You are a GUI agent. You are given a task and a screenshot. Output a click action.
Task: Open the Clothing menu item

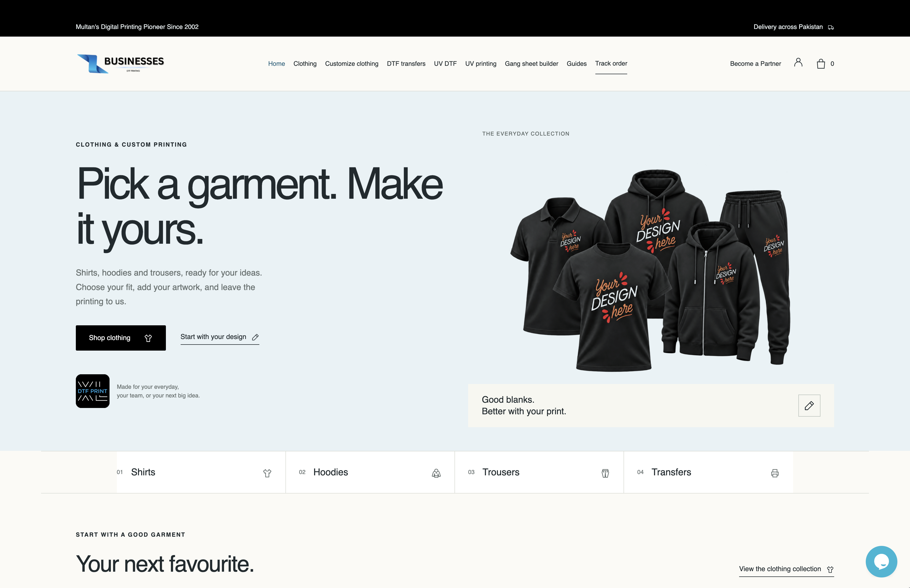[x=305, y=63]
